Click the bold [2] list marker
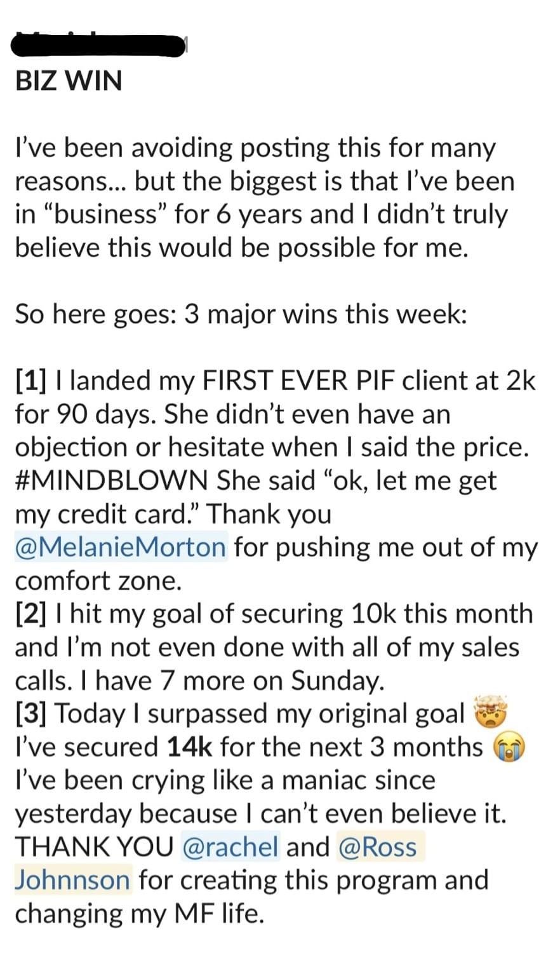 31,614
